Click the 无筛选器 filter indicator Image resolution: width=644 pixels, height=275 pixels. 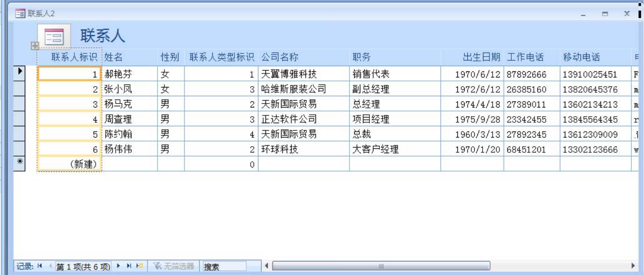click(x=174, y=266)
